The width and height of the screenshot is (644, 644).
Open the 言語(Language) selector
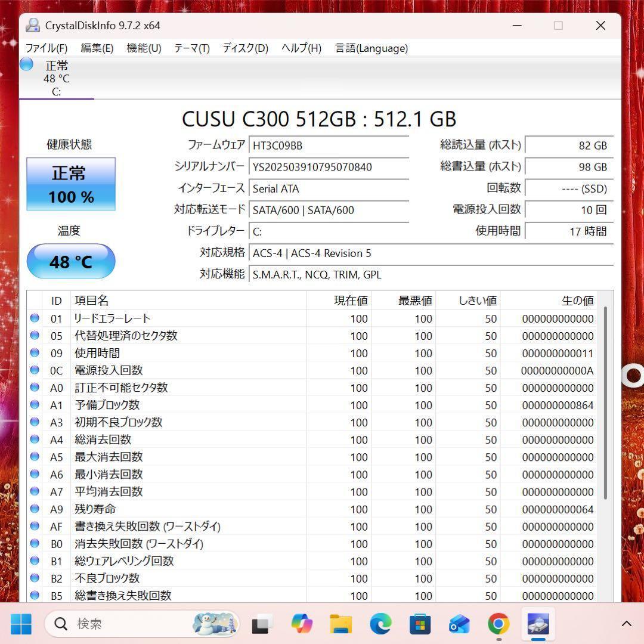pos(371,48)
